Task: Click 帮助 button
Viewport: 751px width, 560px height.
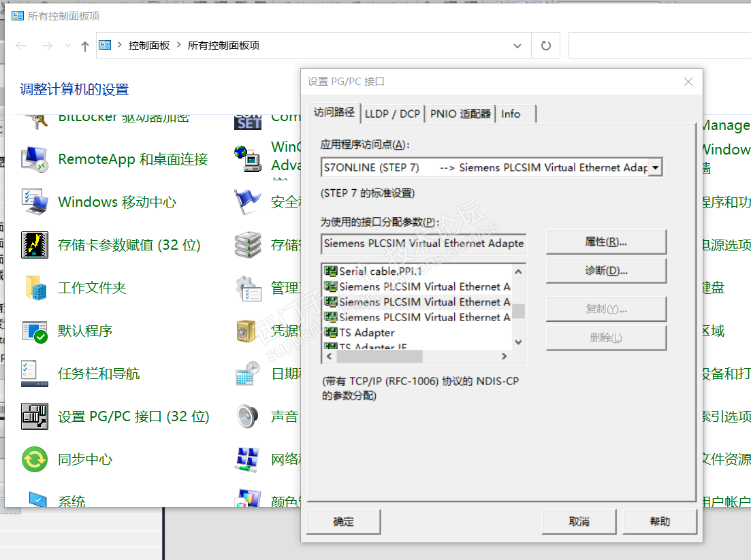Action: [x=660, y=522]
